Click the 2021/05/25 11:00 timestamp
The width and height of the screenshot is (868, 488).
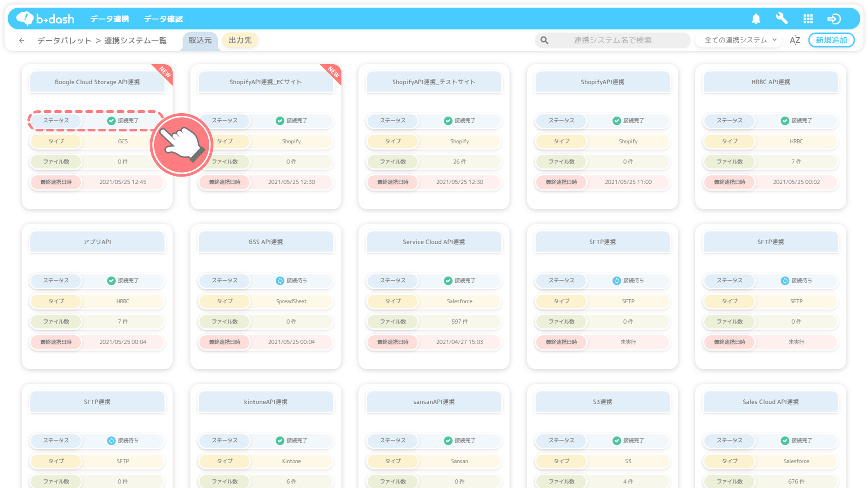628,182
